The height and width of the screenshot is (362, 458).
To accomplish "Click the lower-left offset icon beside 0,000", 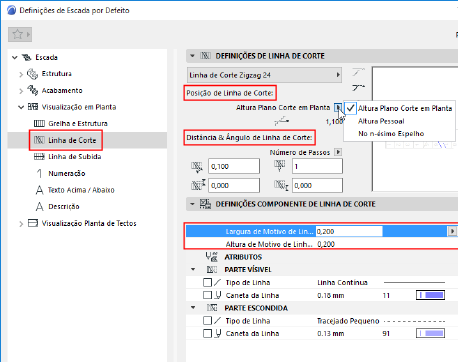I will 198,185.
